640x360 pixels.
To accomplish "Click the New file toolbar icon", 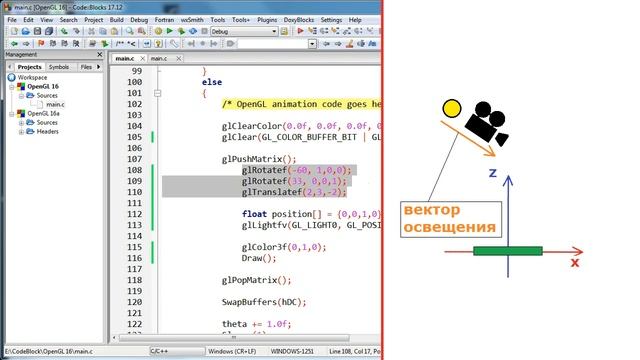I will click(14, 31).
